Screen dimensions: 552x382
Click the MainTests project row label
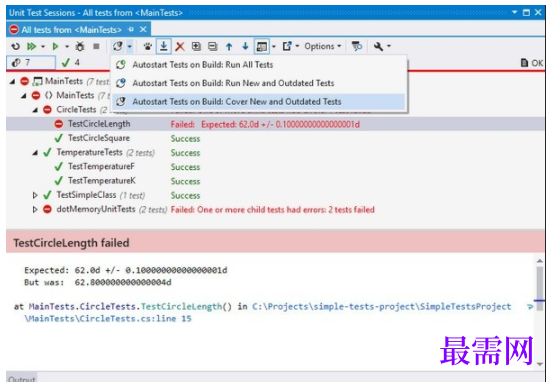point(64,81)
